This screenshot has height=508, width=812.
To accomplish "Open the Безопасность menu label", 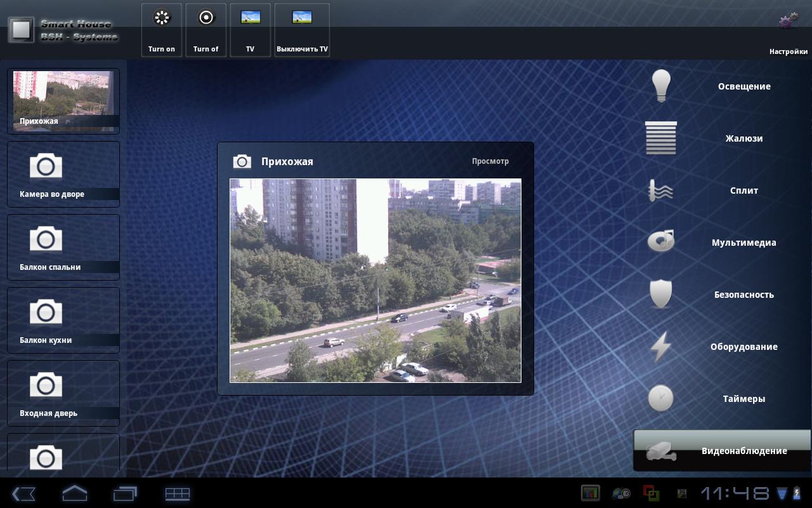I will click(x=744, y=295).
